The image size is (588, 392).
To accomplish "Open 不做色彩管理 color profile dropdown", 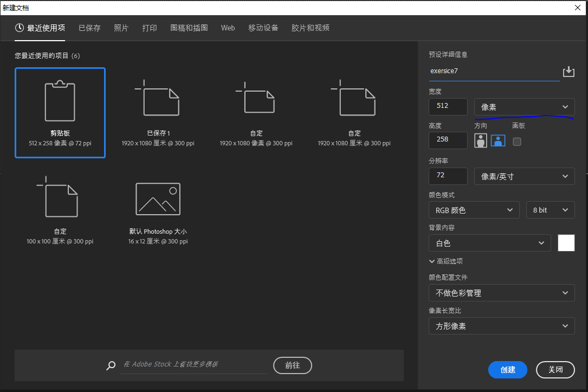I will click(502, 293).
